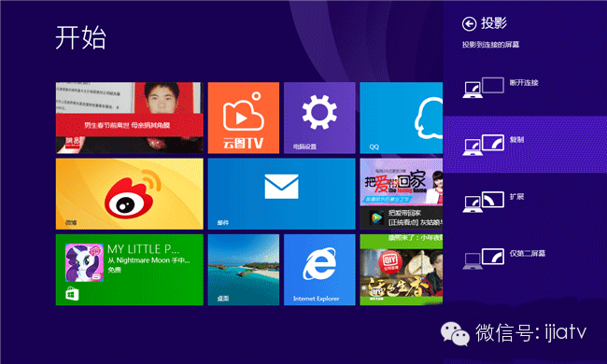This screenshot has height=364, width=607.
Task: Pick the 仅第二屏幕 second screen only option
Action: (x=525, y=259)
